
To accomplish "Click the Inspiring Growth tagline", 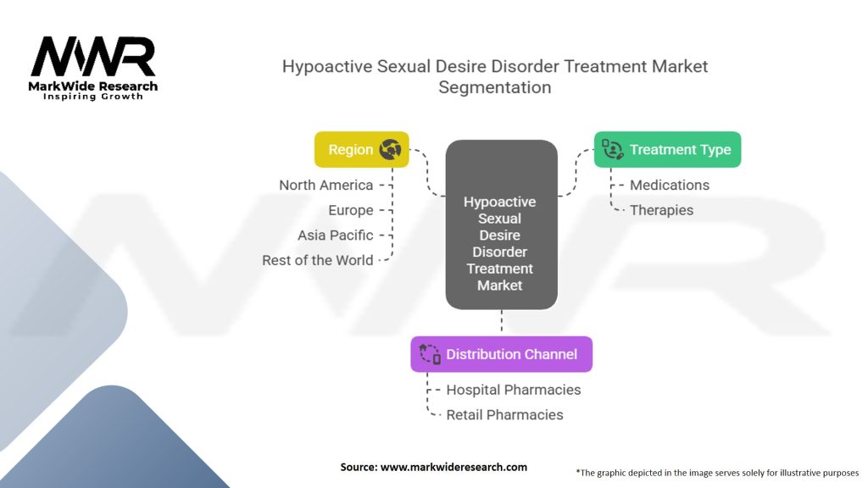I will click(93, 97).
